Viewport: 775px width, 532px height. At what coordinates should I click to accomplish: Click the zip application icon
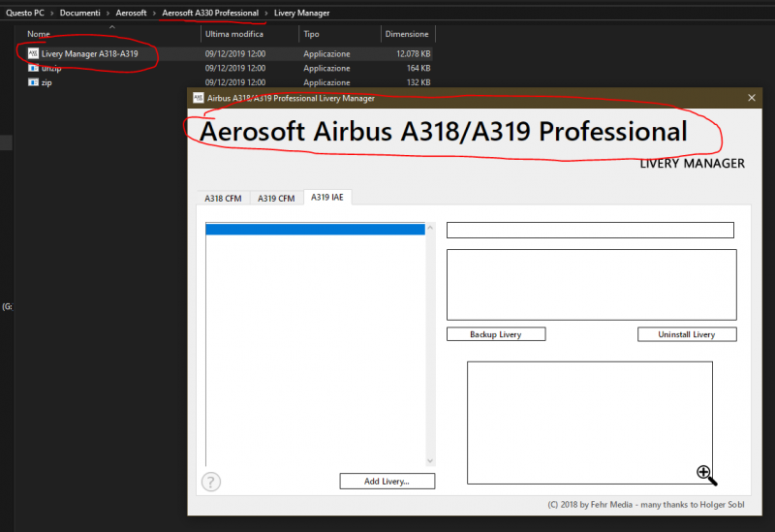(x=33, y=82)
